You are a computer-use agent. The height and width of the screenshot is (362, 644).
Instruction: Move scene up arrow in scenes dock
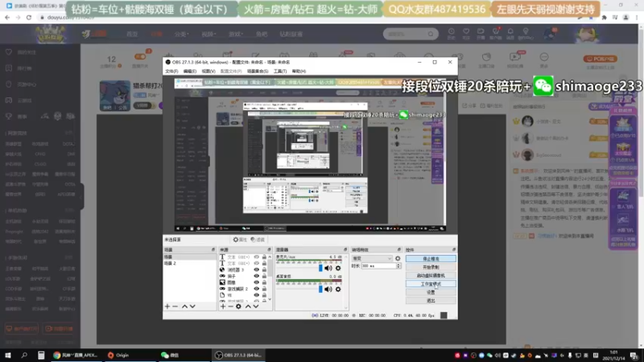(185, 306)
